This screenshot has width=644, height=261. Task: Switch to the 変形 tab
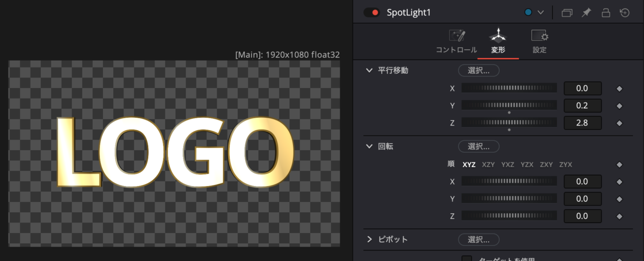498,42
